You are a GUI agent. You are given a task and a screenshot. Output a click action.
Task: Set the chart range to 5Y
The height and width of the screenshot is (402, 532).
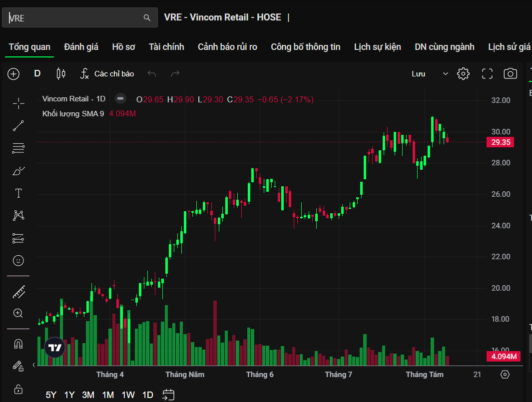[51, 395]
